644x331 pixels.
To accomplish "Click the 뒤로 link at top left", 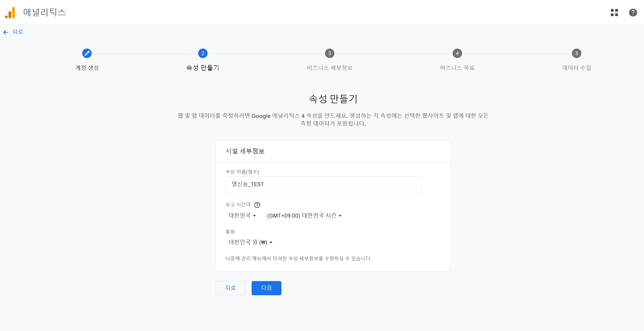I will pos(18,32).
